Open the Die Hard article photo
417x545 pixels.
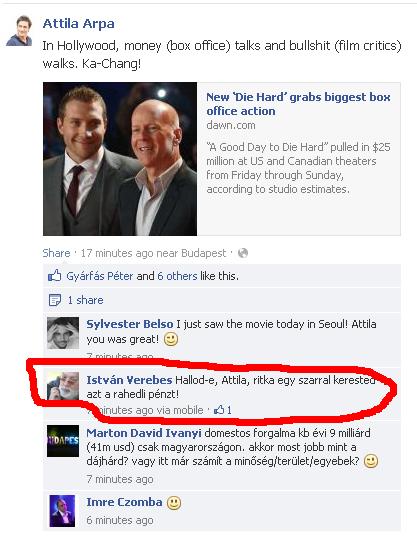(120, 159)
